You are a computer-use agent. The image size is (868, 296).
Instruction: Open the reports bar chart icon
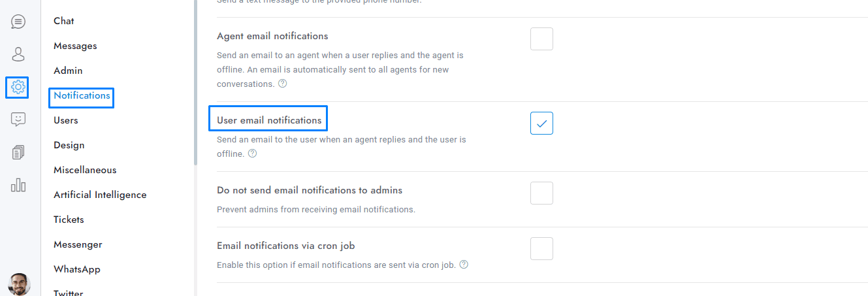point(18,185)
